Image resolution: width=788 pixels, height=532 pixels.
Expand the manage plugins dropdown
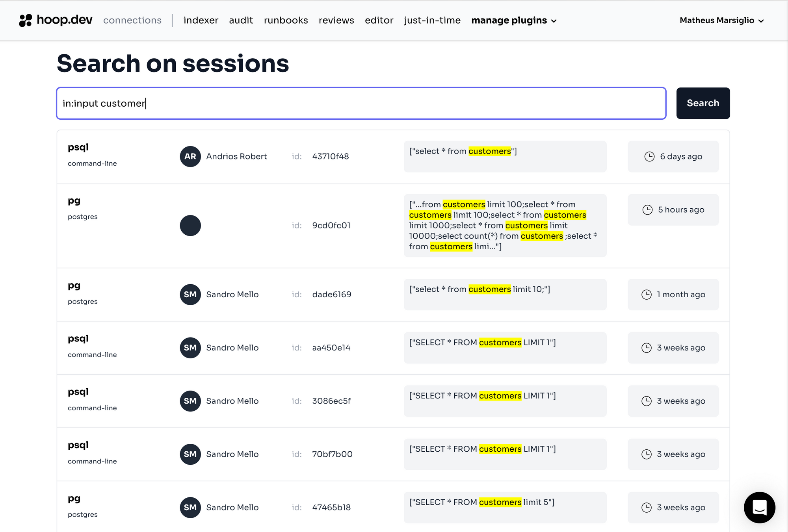pyautogui.click(x=514, y=20)
